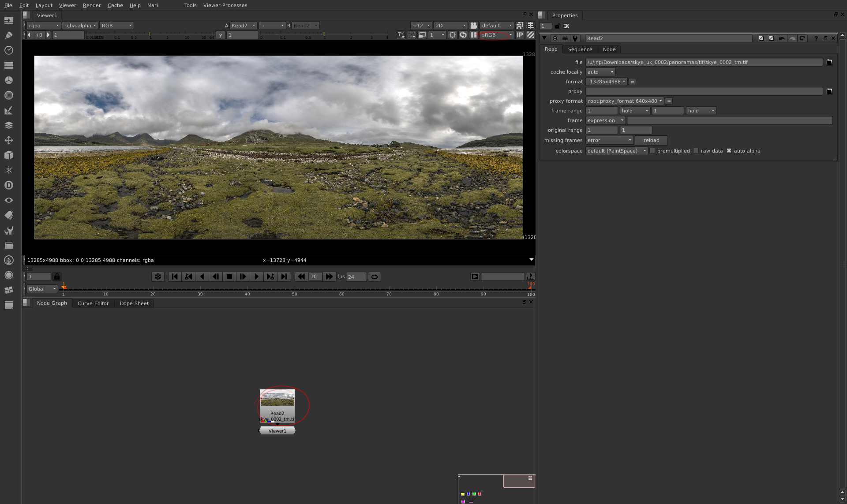Stop playback in the viewer
The image size is (847, 504).
[x=229, y=276]
